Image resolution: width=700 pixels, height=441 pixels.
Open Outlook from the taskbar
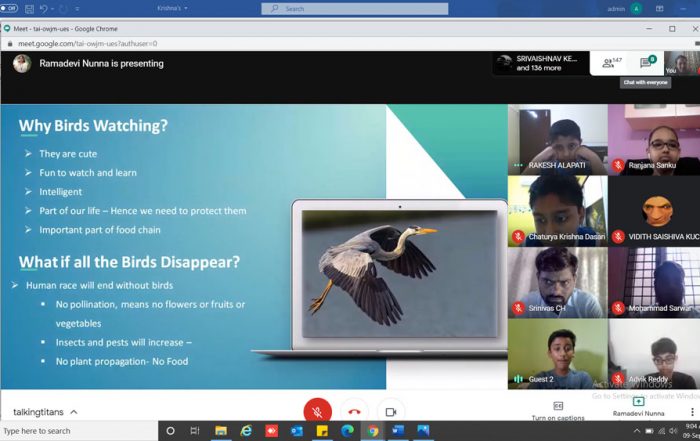click(296, 431)
